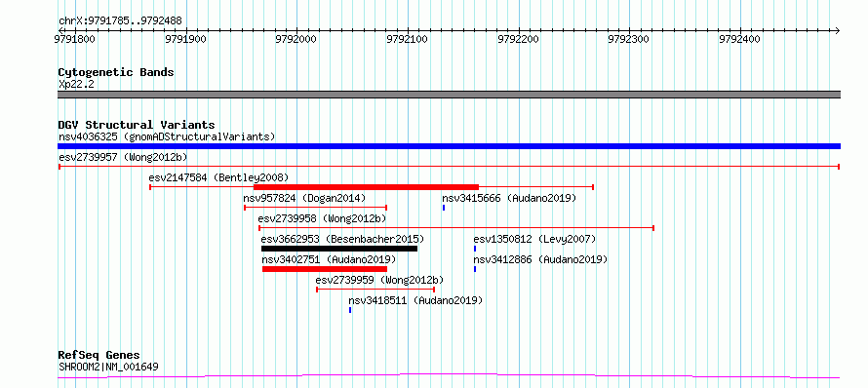Screen dimensions: 868x388
Task: Click the ruler's right arrowhead end
Action: (837, 30)
